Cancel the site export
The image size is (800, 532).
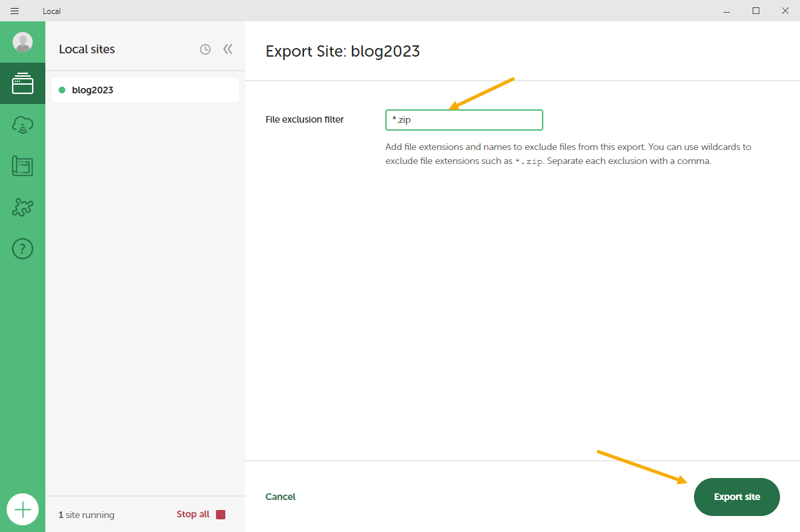[280, 497]
